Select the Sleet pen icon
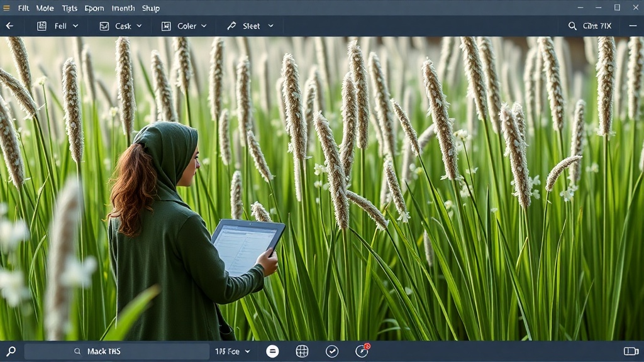The height and width of the screenshot is (362, 644). 231,26
